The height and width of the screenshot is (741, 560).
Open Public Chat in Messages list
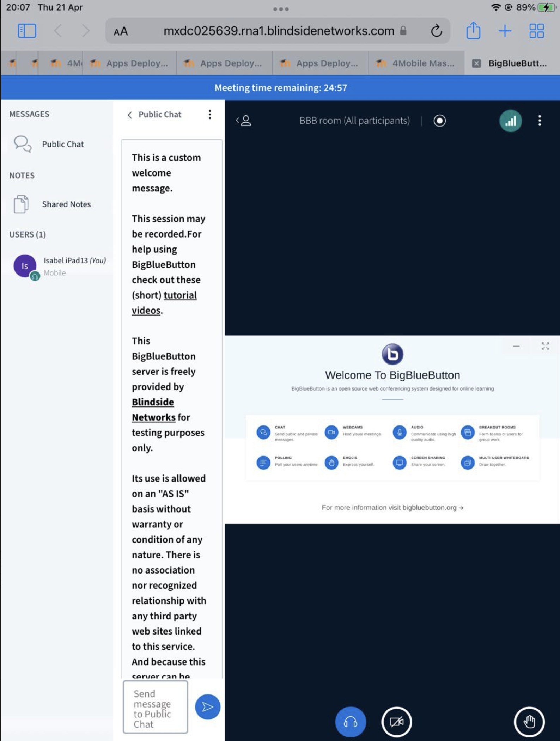[x=57, y=144]
